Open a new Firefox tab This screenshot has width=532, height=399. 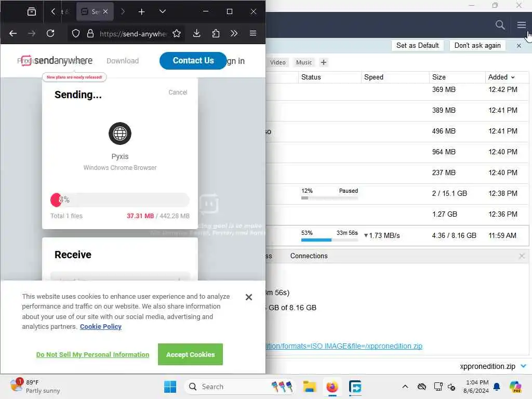coord(141,12)
